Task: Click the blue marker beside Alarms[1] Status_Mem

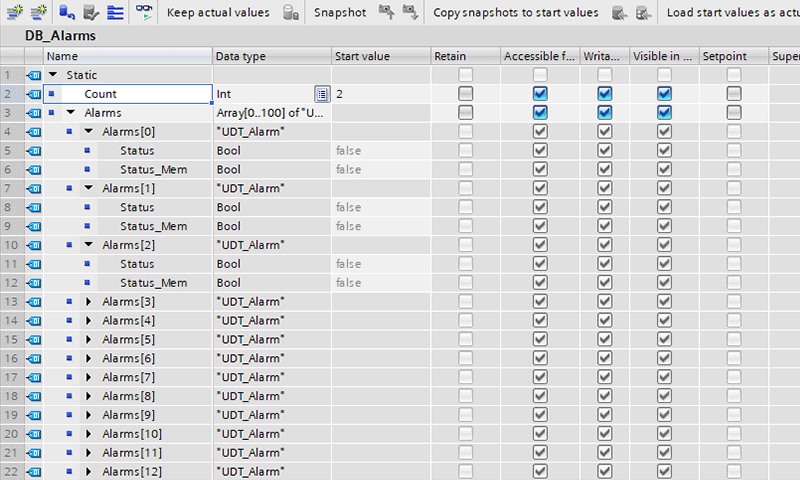Action: 87,226
